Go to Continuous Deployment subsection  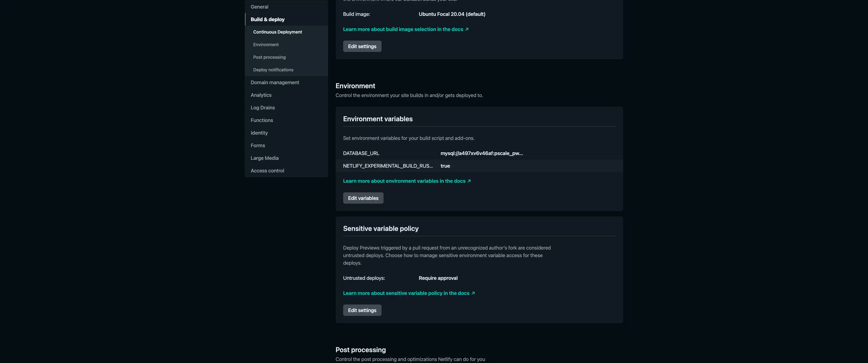[277, 32]
